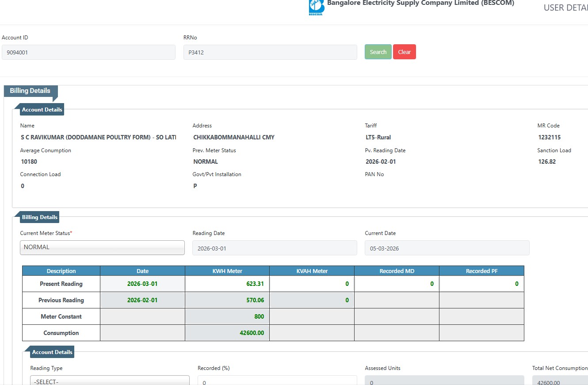Click the Present Reading Recorded PF field

[x=481, y=284]
